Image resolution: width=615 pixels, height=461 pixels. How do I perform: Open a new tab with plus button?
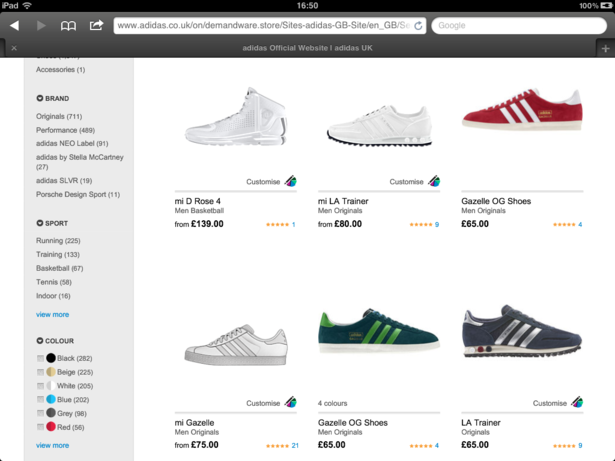click(x=606, y=48)
